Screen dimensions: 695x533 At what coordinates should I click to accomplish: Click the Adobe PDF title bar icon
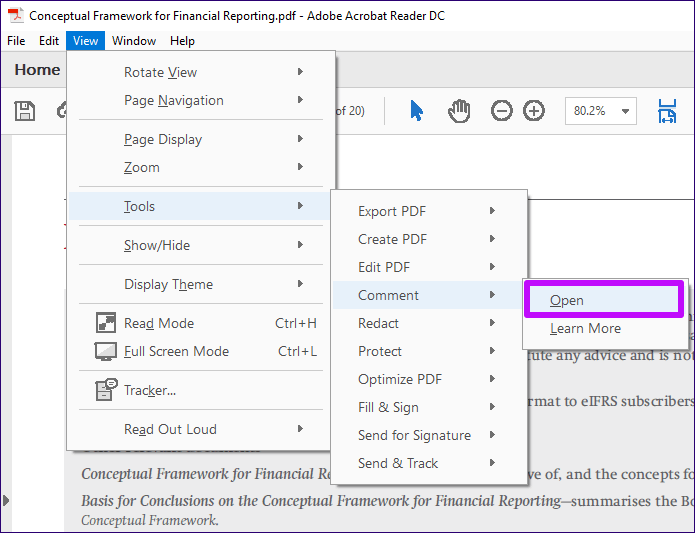(16, 15)
